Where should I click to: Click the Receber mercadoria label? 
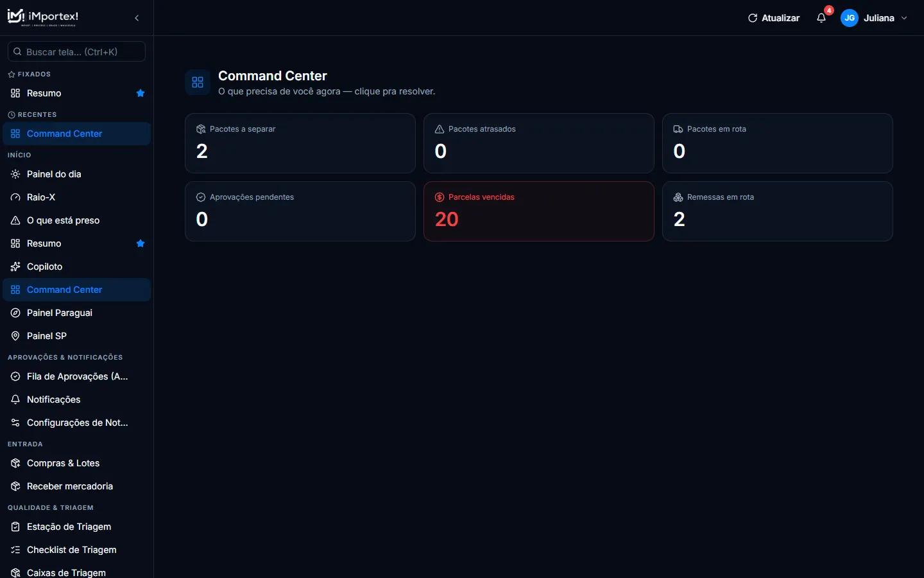click(x=70, y=486)
